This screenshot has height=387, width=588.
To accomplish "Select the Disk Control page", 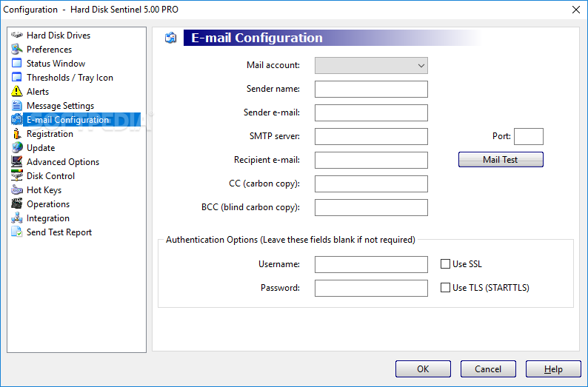I will 50,175.
